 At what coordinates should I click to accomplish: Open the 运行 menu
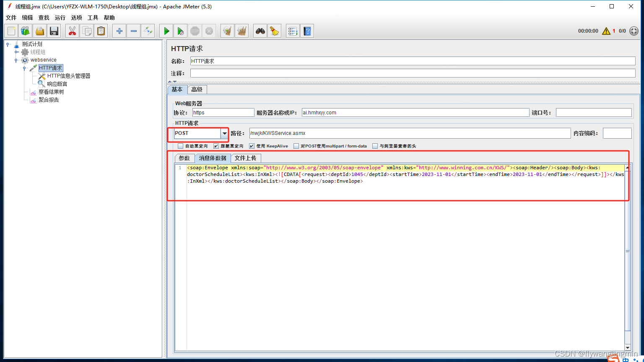pyautogui.click(x=60, y=18)
